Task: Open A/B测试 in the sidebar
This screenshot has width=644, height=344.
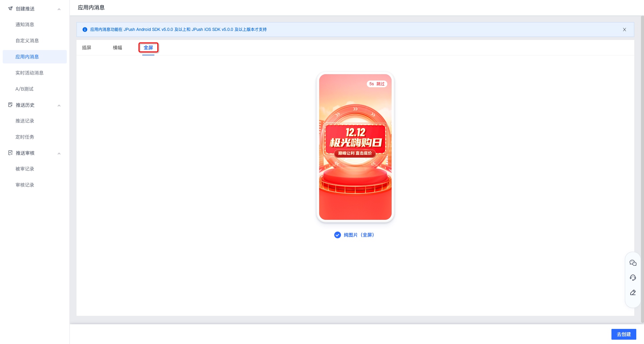Action: [x=24, y=89]
